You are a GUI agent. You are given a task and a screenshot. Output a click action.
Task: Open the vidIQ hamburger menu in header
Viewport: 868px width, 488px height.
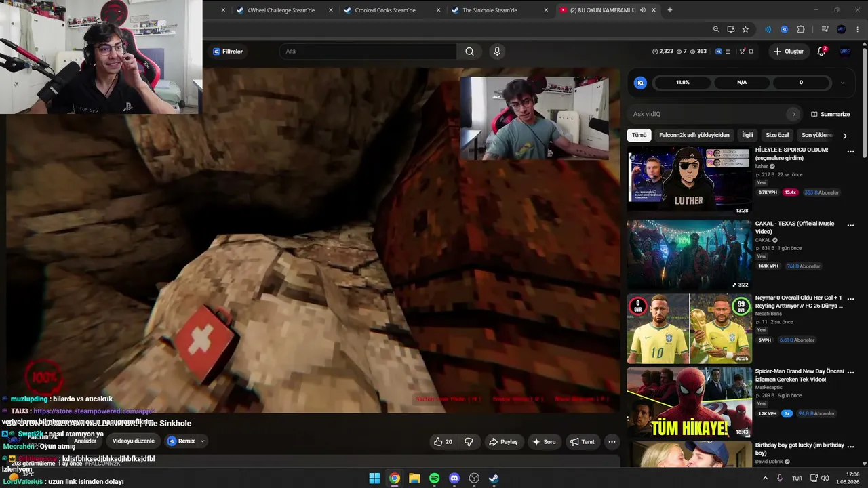(728, 52)
